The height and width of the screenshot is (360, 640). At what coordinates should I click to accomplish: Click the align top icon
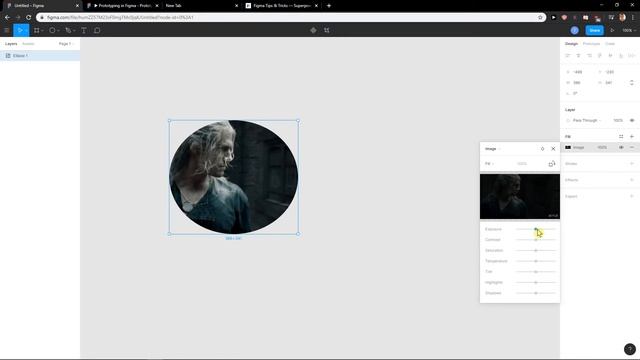click(600, 56)
